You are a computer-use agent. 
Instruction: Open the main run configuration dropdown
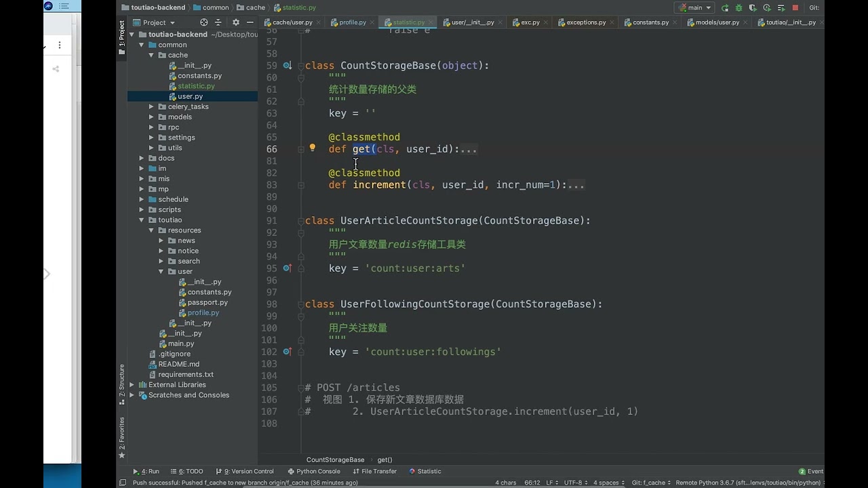point(694,8)
